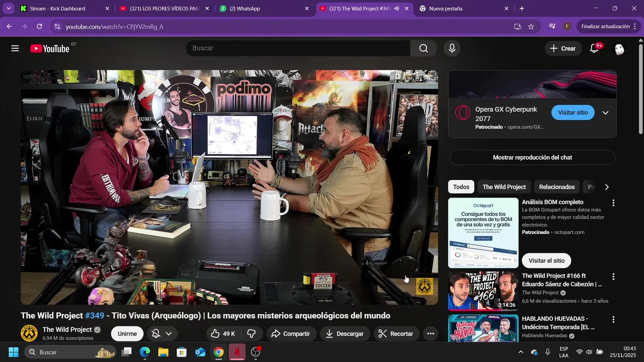Open The Wild Project channel avatar
644x362 pixels.
coord(29,333)
